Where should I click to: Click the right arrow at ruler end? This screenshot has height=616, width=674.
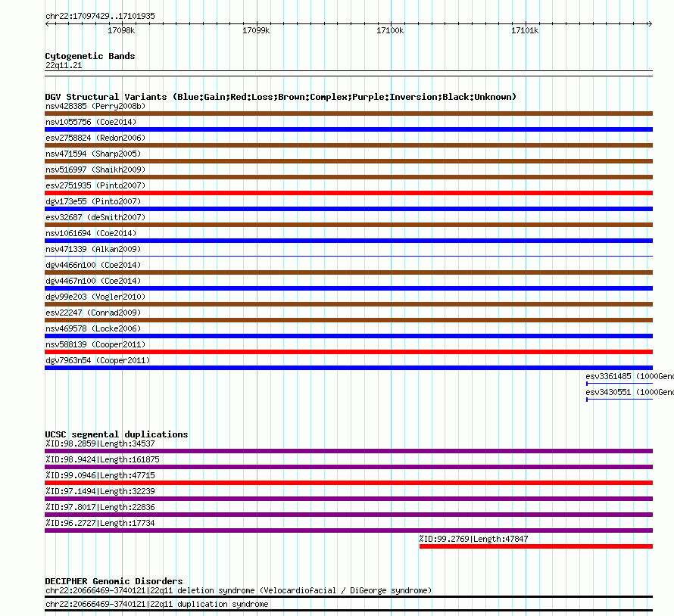[x=650, y=23]
